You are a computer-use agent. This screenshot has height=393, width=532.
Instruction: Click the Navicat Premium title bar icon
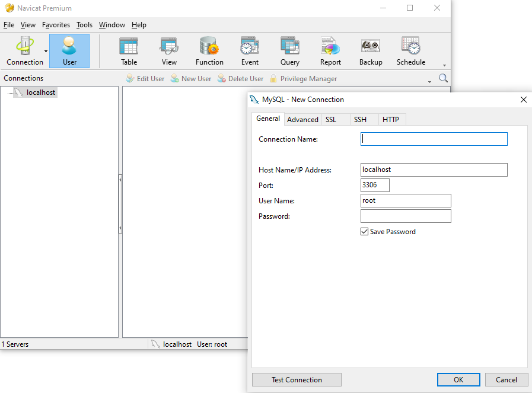click(9, 8)
